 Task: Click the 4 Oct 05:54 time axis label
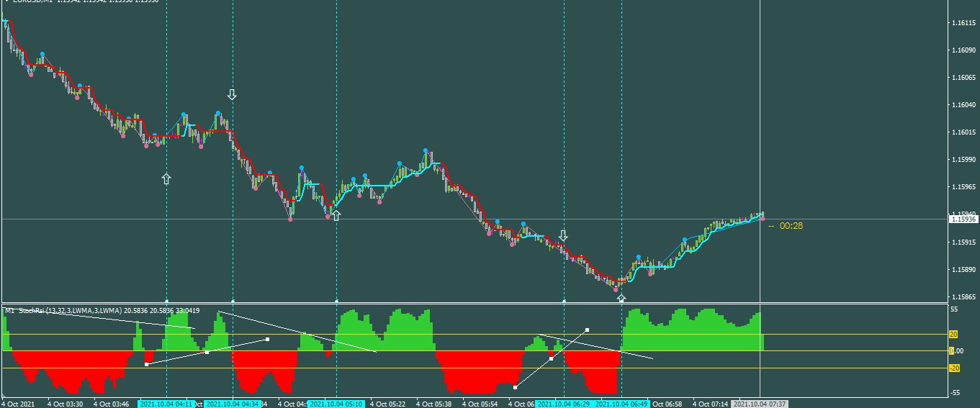[480, 404]
